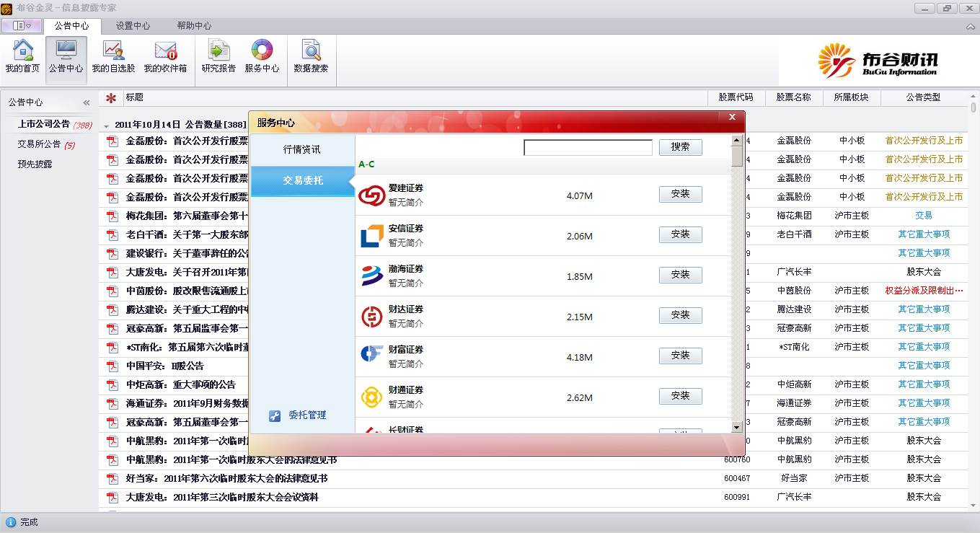Viewport: 980px width, 533px height.
Task: Select 交易委托 in service center dialog
Action: tap(302, 181)
